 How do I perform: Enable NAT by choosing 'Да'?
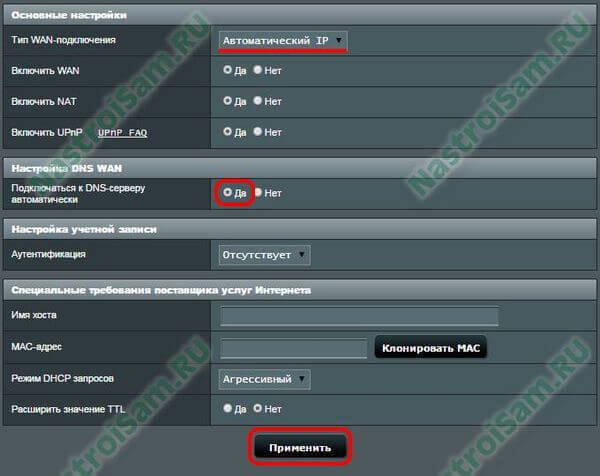[228, 101]
